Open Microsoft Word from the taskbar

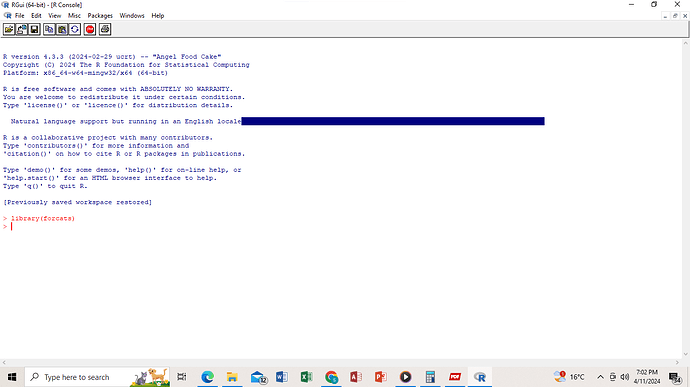pyautogui.click(x=282, y=377)
